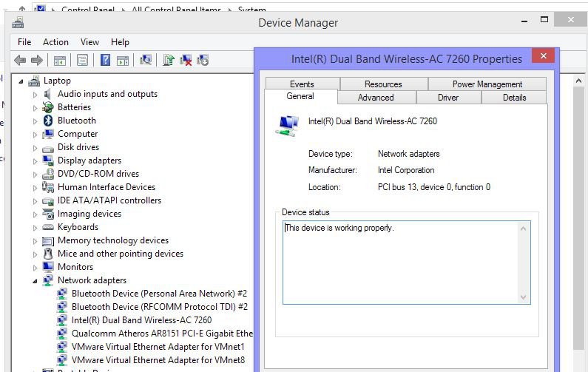Select VMware Virtual Ethernet Adapter for VMnet8

coord(158,360)
